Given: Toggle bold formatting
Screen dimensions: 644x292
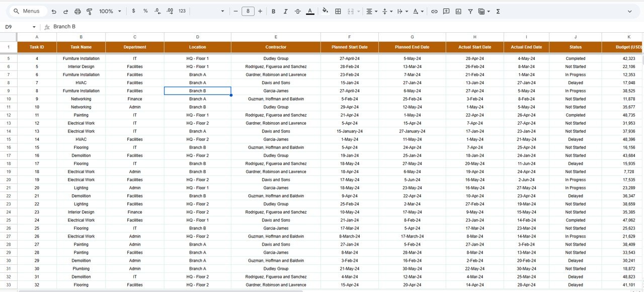Looking at the screenshot, I should (273, 11).
